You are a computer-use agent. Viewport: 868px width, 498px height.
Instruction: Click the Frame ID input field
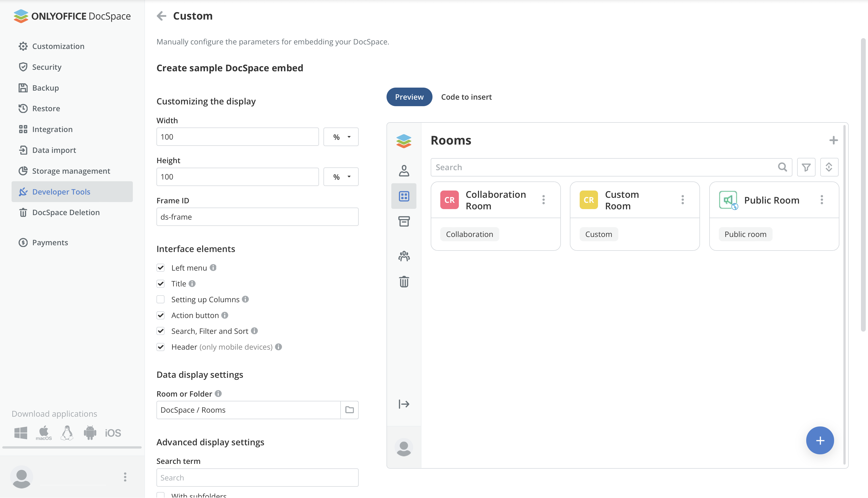point(257,217)
